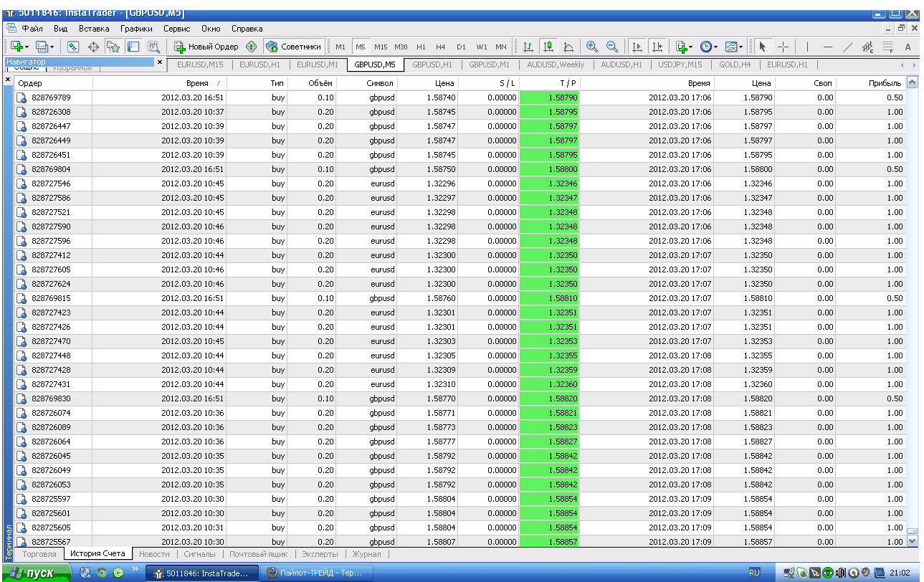Switch chart to bar chart mode
The width and height of the screenshot is (924, 582).
tap(528, 47)
